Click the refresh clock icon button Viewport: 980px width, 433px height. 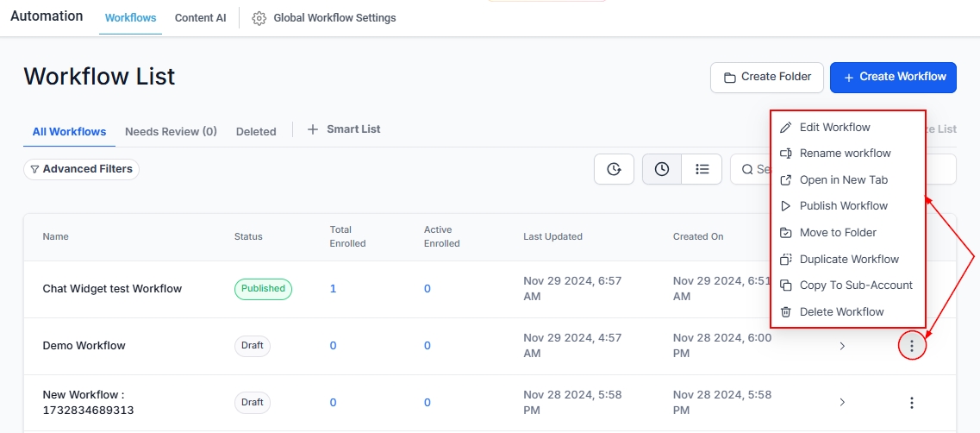pos(614,169)
